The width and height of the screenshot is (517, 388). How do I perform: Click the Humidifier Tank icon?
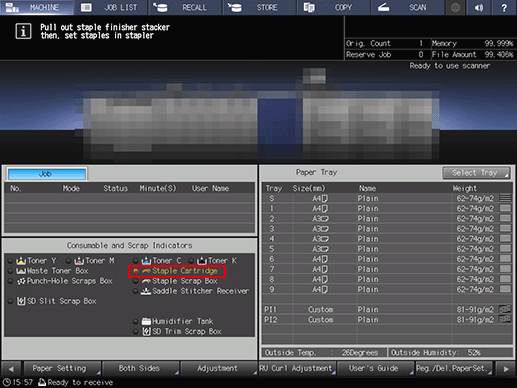146,321
